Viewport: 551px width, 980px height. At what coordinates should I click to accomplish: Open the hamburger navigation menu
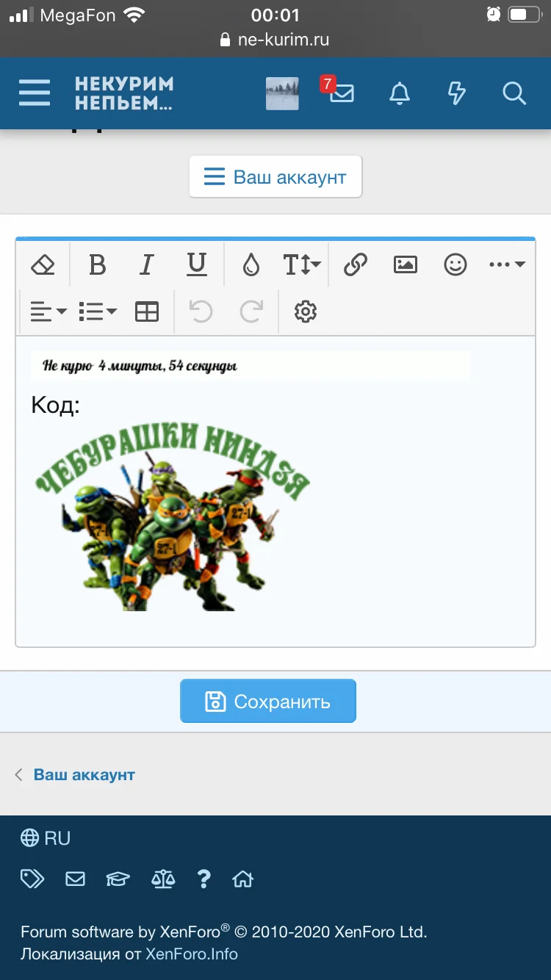pos(35,93)
